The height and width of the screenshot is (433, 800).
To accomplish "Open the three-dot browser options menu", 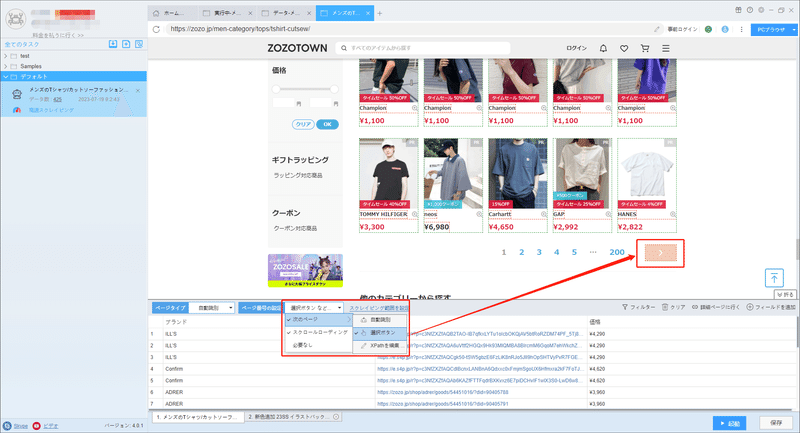I will tap(741, 29).
